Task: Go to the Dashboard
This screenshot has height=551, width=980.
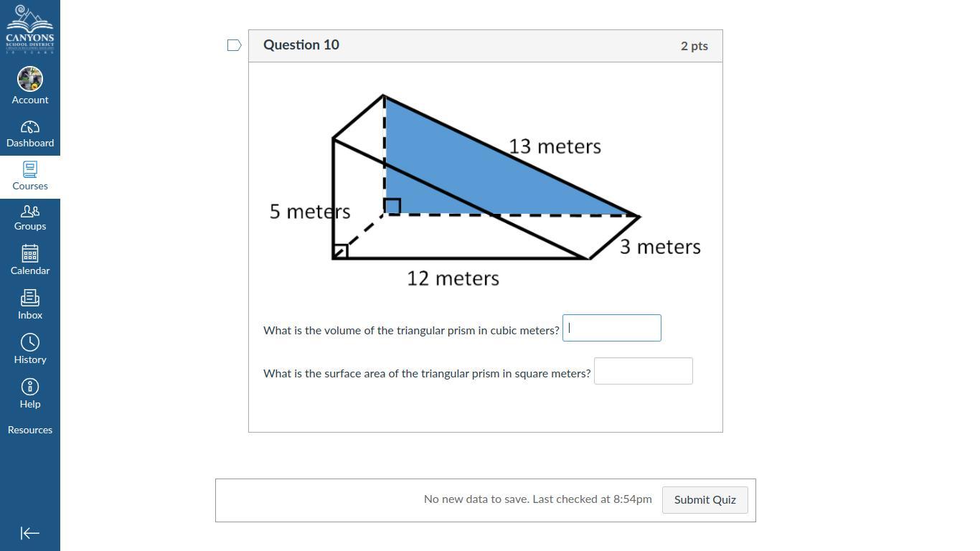Action: point(30,134)
